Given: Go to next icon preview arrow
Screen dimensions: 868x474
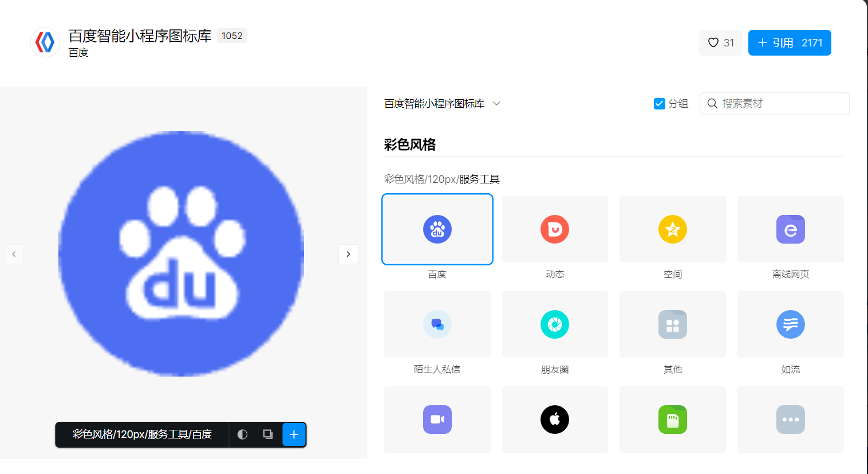Looking at the screenshot, I should click(x=348, y=254).
